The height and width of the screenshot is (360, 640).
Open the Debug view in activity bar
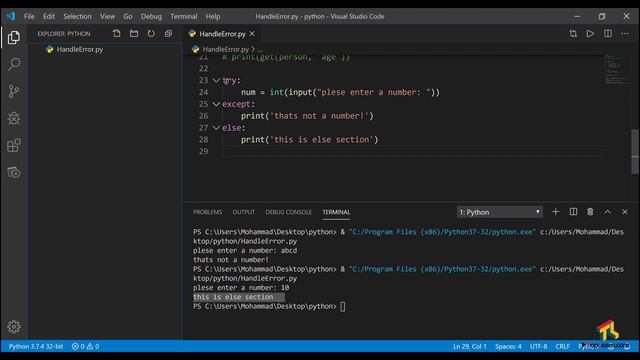(x=14, y=118)
